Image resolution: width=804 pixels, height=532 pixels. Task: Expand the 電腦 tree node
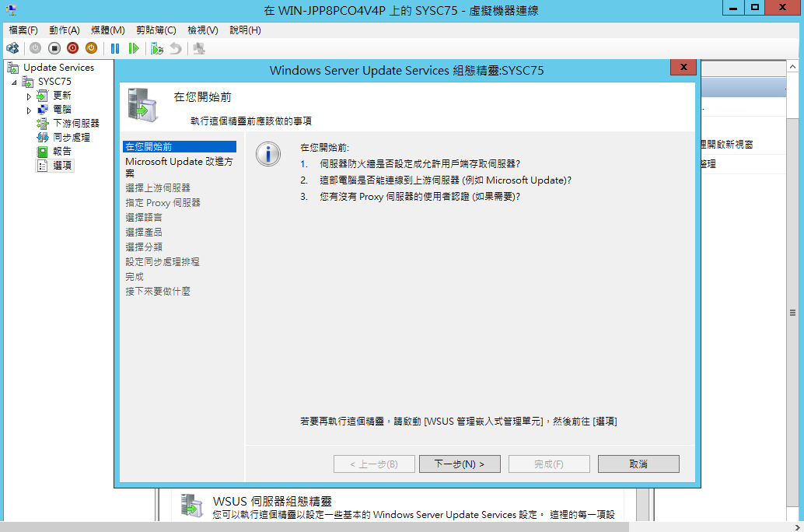pyautogui.click(x=29, y=110)
